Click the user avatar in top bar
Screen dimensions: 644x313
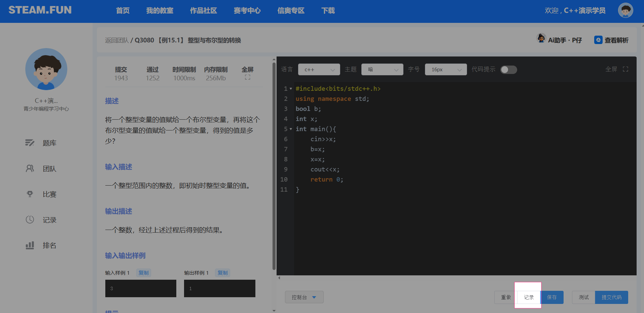pyautogui.click(x=625, y=10)
